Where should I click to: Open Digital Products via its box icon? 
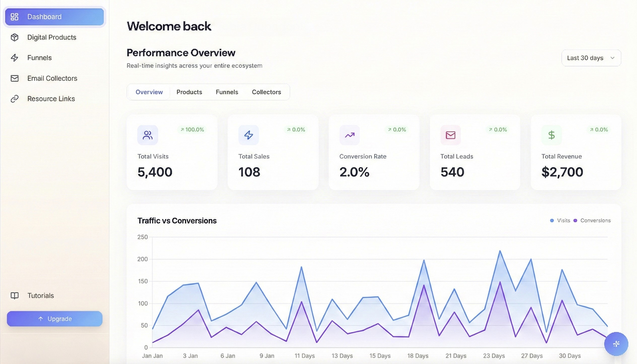pos(15,37)
